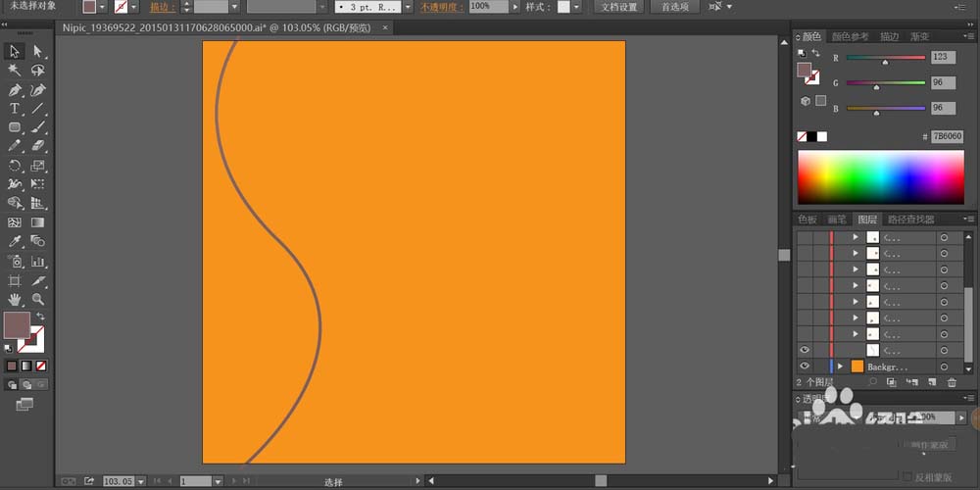Viewport: 980px width, 490px height.
Task: Select the Scale tool
Action: pos(38,166)
